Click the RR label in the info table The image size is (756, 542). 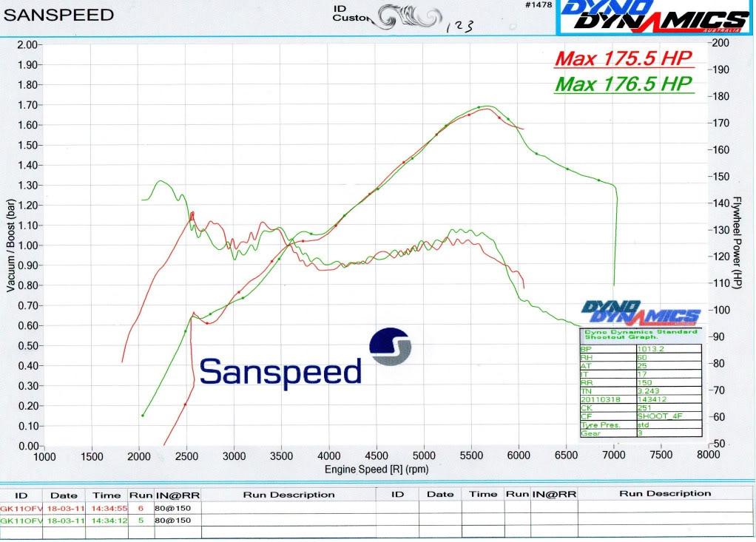587,382
